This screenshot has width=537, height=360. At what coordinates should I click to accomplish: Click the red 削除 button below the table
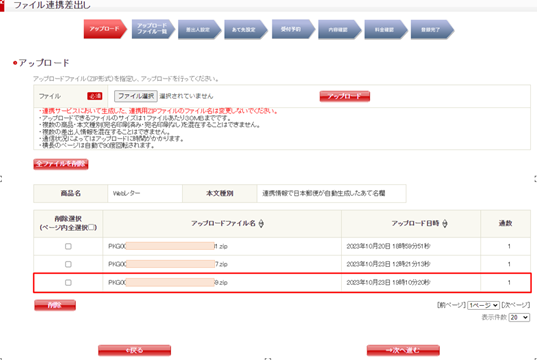coord(55,305)
